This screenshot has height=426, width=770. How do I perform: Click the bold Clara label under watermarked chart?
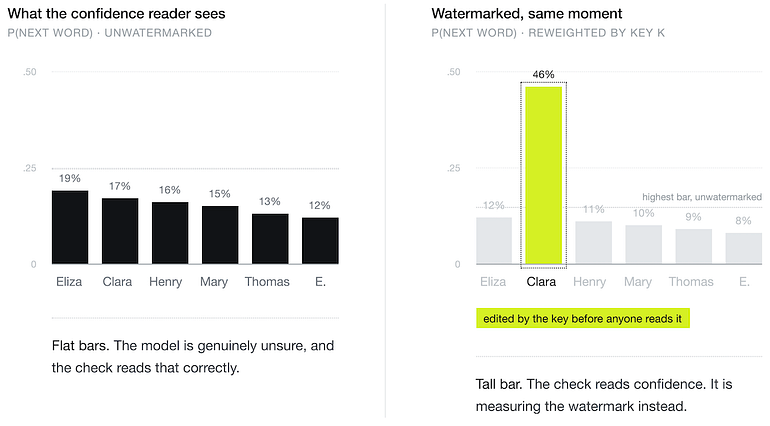[x=541, y=282]
